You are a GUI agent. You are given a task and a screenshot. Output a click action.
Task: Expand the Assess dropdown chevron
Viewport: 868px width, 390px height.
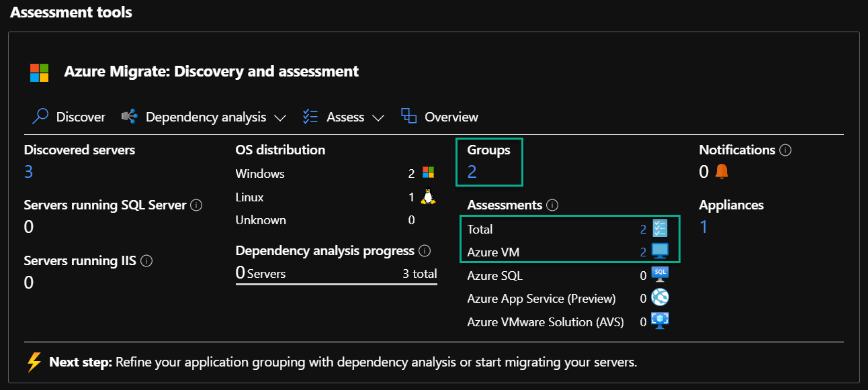point(378,118)
